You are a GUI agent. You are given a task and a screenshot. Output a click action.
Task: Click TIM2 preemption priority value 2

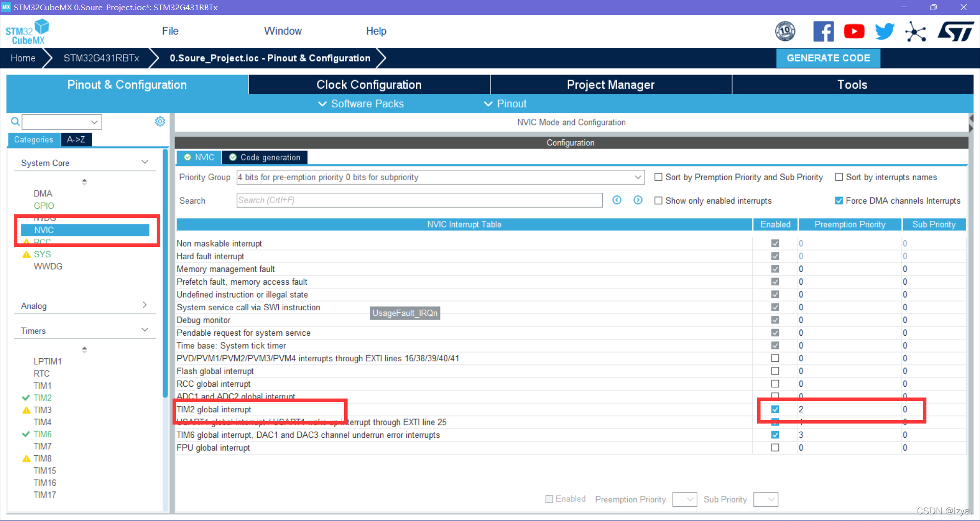click(x=801, y=409)
